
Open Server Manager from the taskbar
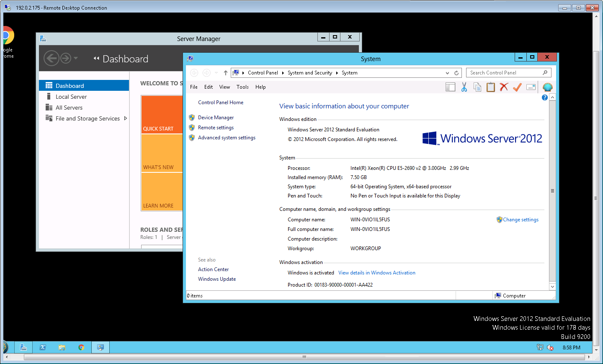tap(23, 347)
